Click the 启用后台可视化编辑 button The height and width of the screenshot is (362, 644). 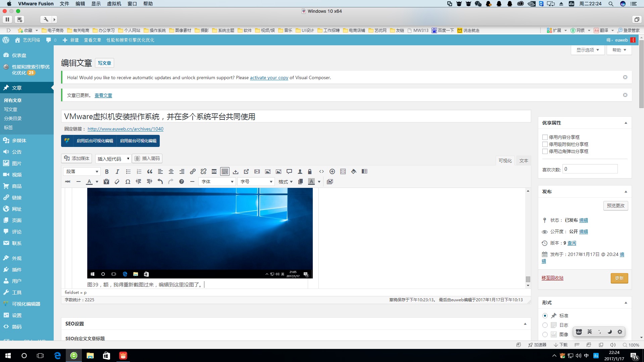pyautogui.click(x=95, y=141)
